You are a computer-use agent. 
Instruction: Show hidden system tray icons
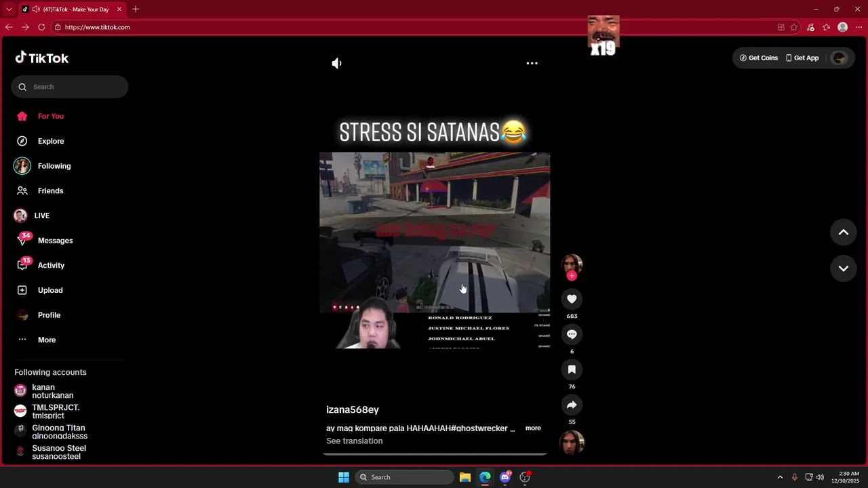coord(780,477)
